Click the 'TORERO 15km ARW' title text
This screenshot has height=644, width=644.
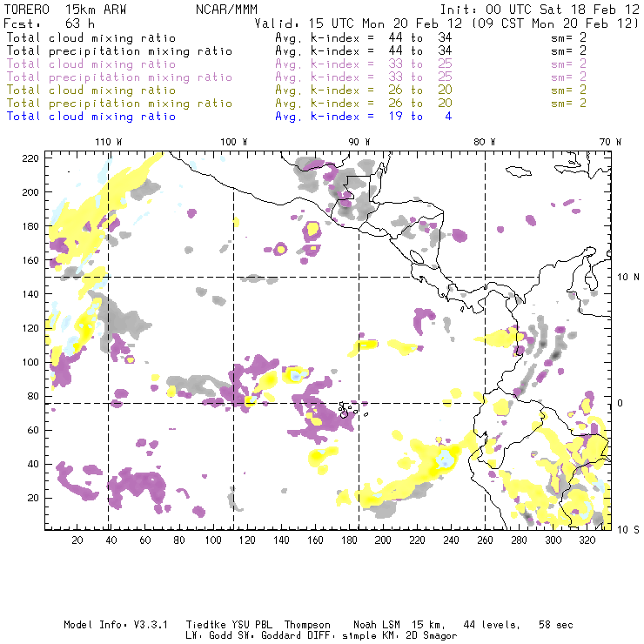(x=65, y=9)
